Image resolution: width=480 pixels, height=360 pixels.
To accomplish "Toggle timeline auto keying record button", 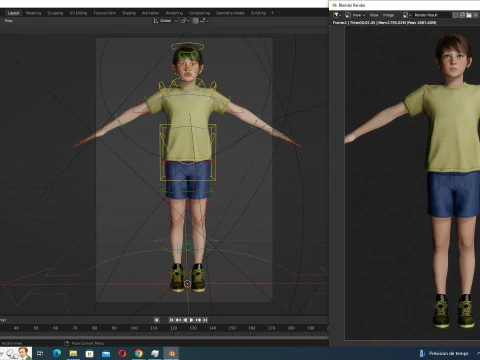I will [x=156, y=320].
